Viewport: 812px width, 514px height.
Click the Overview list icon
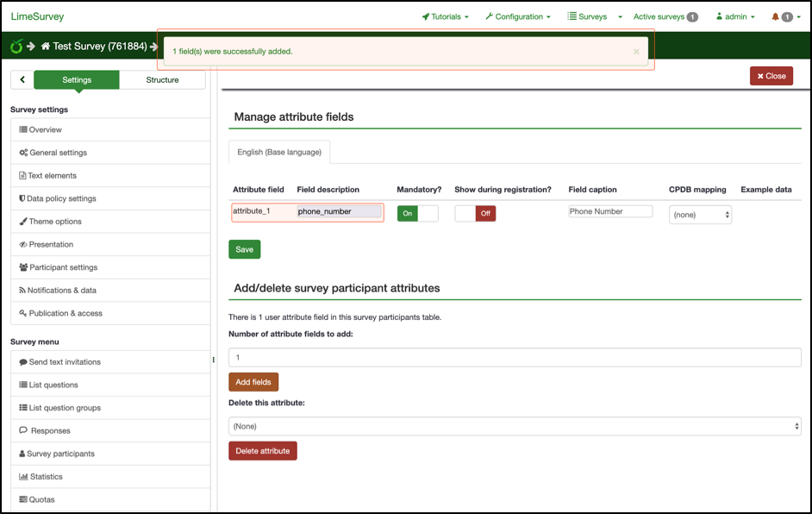[23, 129]
